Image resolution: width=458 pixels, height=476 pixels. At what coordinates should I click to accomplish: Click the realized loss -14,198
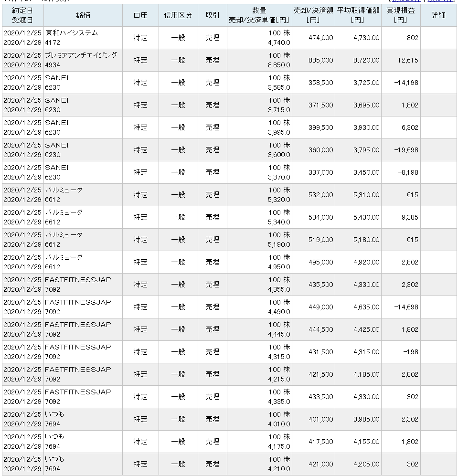tap(406, 83)
